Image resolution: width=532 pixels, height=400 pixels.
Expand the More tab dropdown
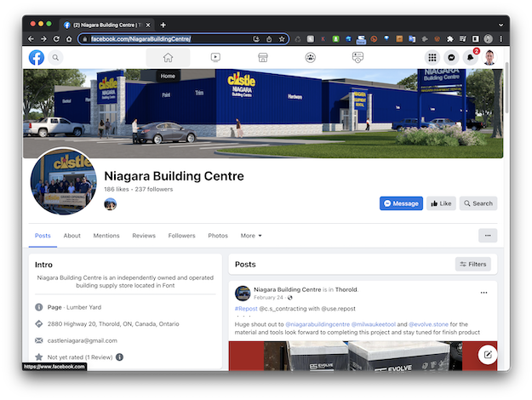pos(251,236)
